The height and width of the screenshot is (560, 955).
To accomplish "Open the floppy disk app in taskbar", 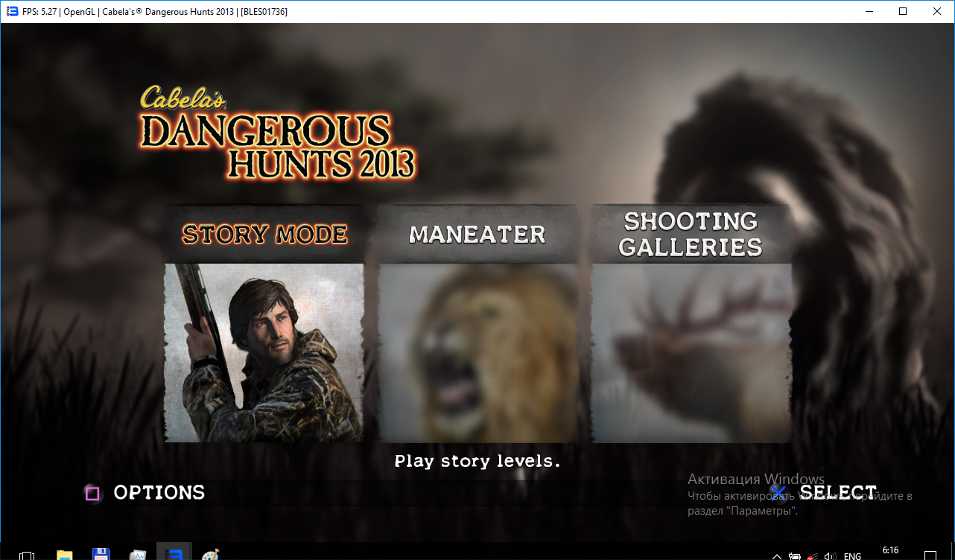I will coord(101,554).
